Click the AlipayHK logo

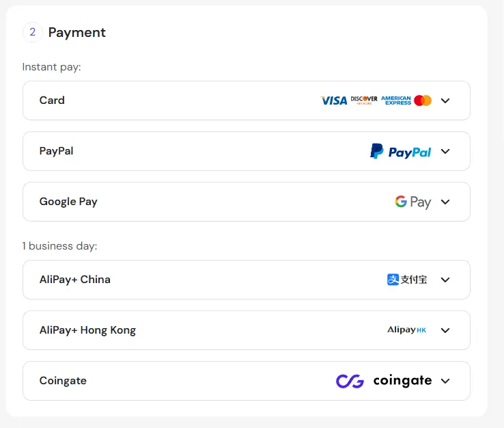click(x=406, y=330)
